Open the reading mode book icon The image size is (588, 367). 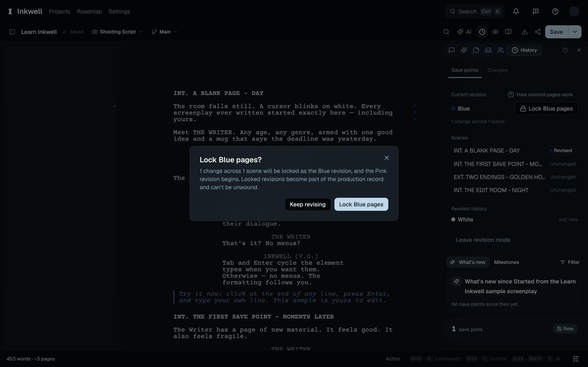point(508,32)
